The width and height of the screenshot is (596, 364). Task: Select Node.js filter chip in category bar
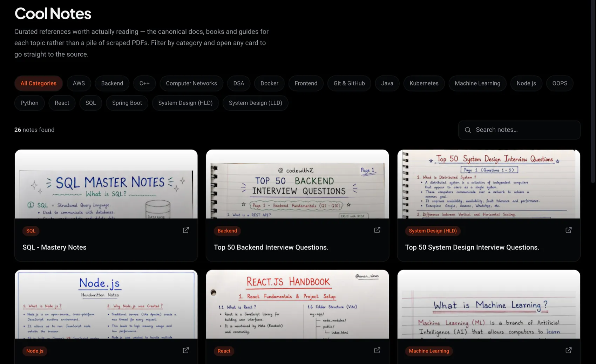pos(526,83)
